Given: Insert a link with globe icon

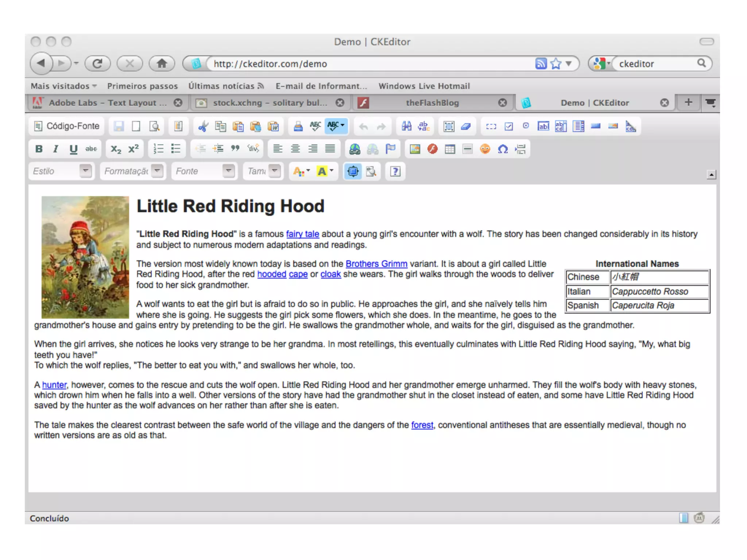Looking at the screenshot, I should tap(355, 149).
